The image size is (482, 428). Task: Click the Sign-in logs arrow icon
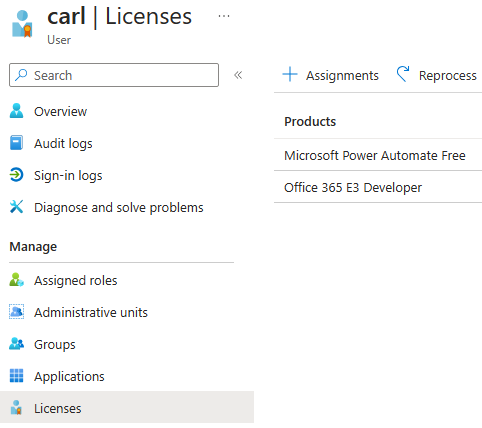[x=16, y=175]
